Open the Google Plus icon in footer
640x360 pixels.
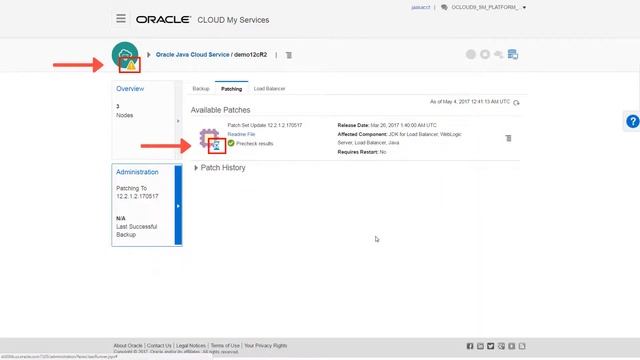coord(501,346)
